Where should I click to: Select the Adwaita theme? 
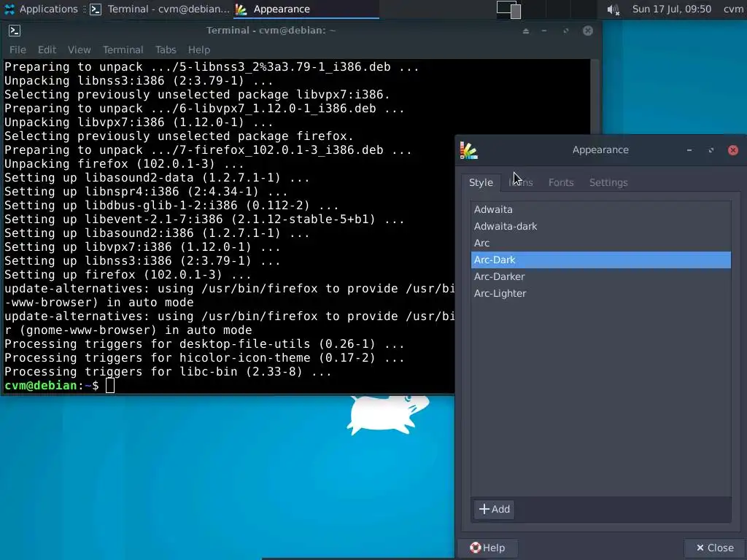pos(601,209)
